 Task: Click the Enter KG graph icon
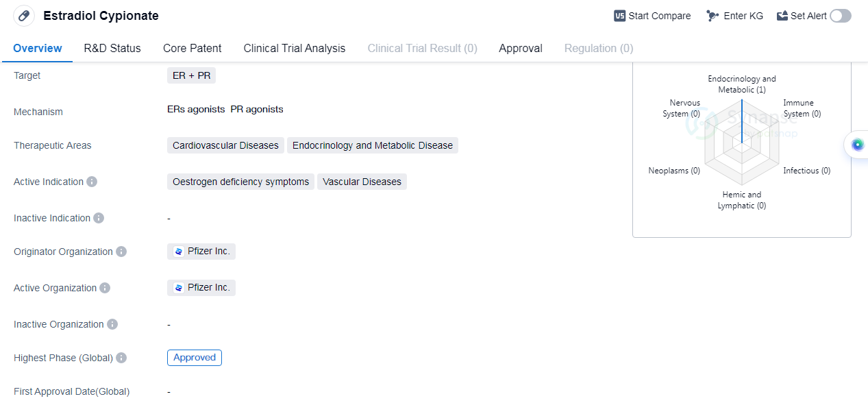coord(713,16)
